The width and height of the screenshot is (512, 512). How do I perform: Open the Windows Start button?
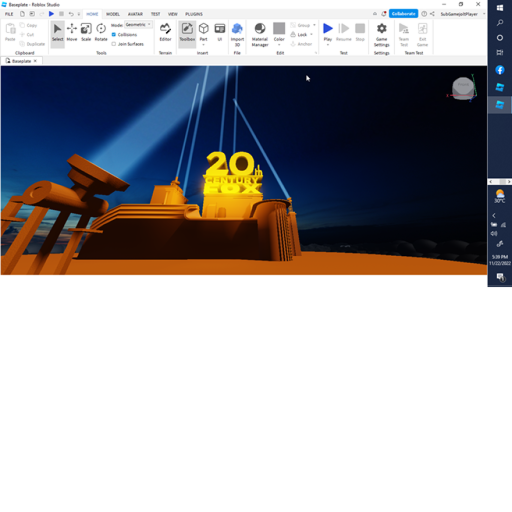point(500,8)
